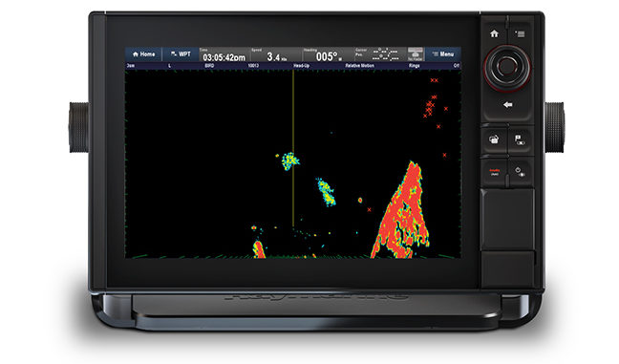Push the Power key
Viewport: 619px width, 364px height.
[520, 172]
